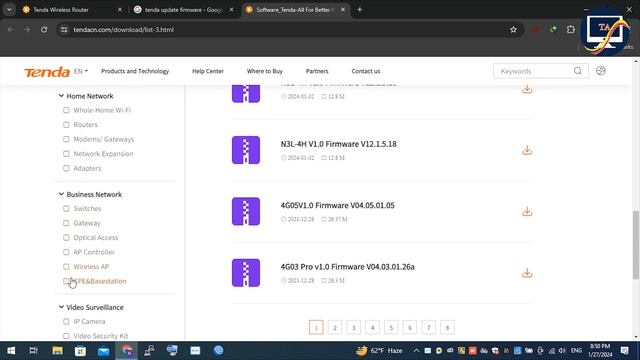Bookmark this page with the star icon
The height and width of the screenshot is (360, 640).
[x=513, y=29]
